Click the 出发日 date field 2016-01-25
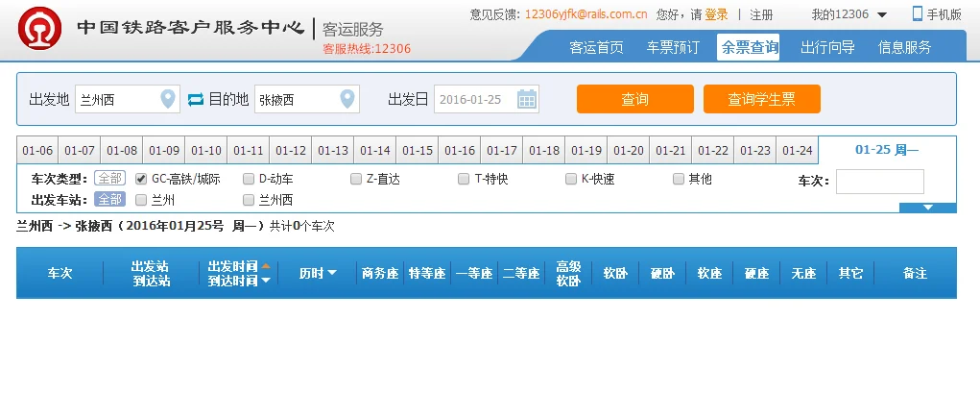 [487, 99]
